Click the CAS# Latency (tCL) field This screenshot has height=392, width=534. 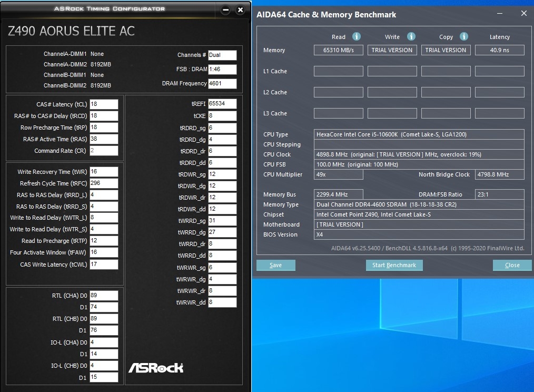click(104, 104)
